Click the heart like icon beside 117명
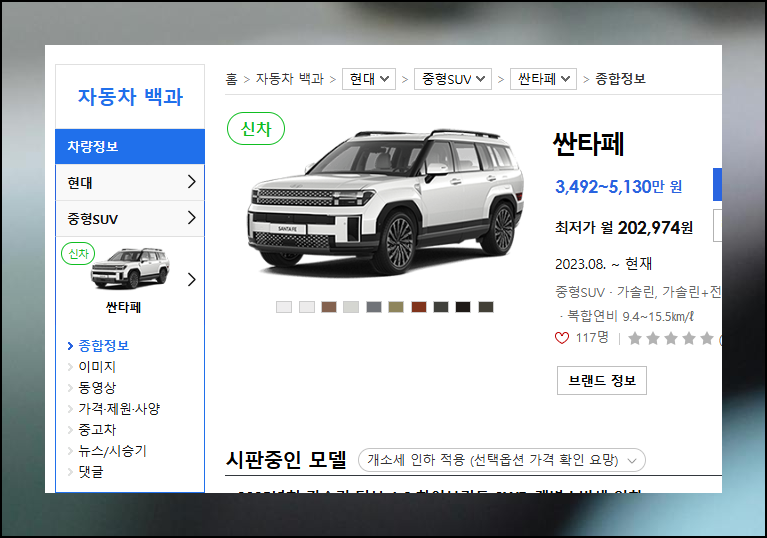 (562, 338)
